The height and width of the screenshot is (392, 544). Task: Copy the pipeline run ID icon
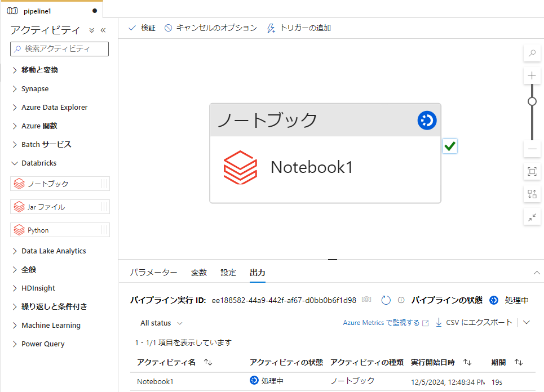pos(366,300)
